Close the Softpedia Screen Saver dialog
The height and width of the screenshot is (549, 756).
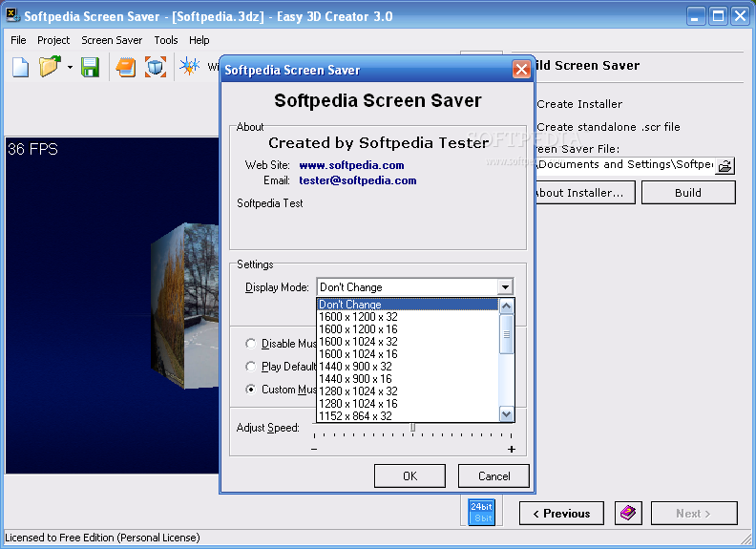521,70
